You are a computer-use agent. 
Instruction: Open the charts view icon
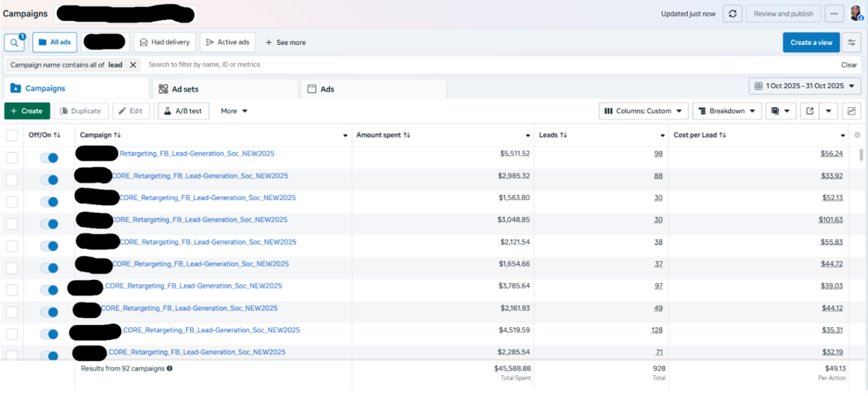(x=852, y=111)
